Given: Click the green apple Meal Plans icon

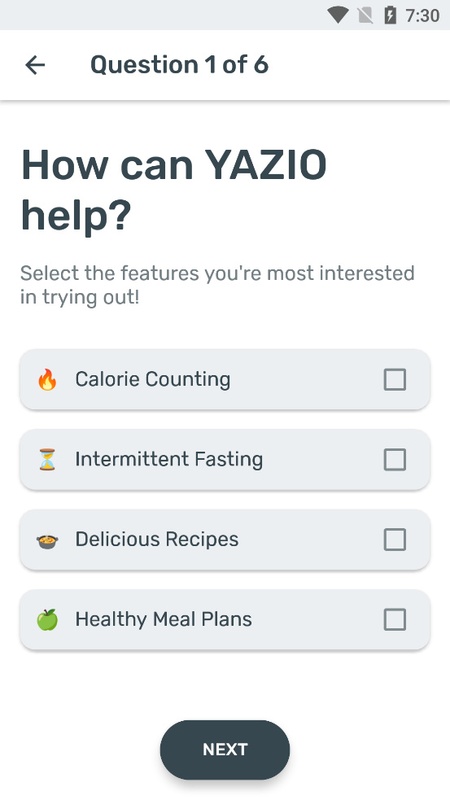Looking at the screenshot, I should 47,620.
